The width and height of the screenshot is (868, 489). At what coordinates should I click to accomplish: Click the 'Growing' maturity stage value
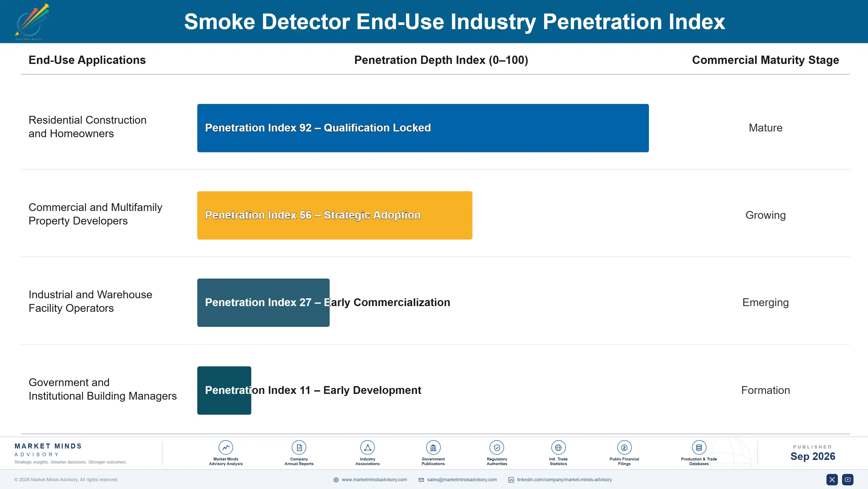coord(765,215)
